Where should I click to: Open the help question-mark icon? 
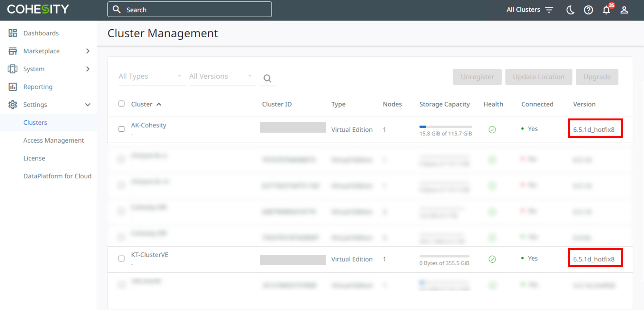pyautogui.click(x=588, y=10)
